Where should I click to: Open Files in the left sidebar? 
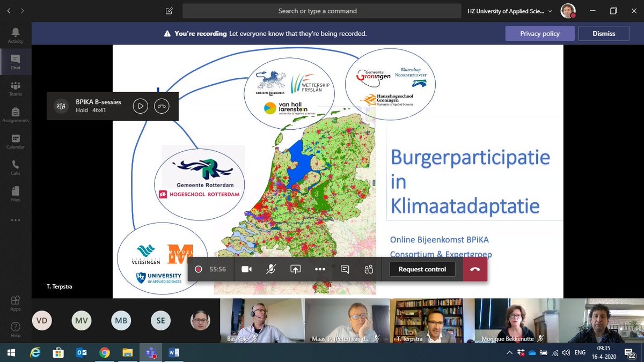16,191
